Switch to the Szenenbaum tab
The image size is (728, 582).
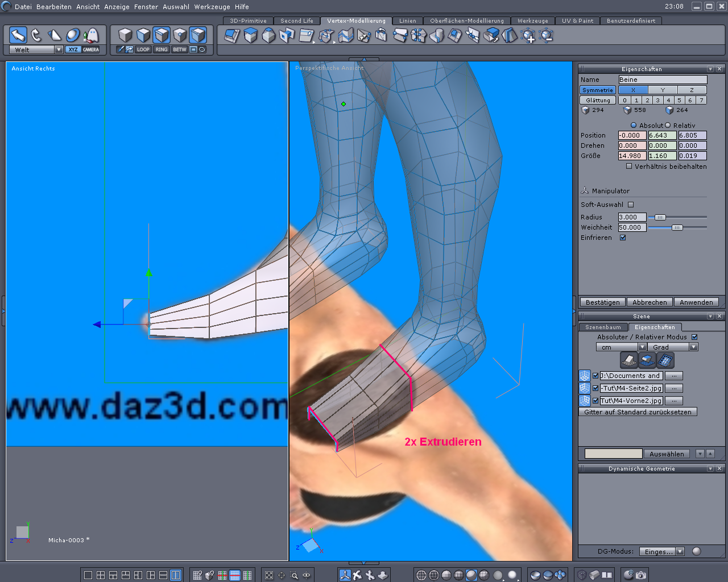pos(603,327)
